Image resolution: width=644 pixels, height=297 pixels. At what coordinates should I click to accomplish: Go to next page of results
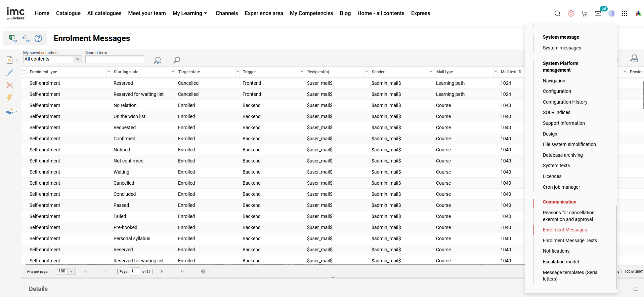click(x=162, y=271)
